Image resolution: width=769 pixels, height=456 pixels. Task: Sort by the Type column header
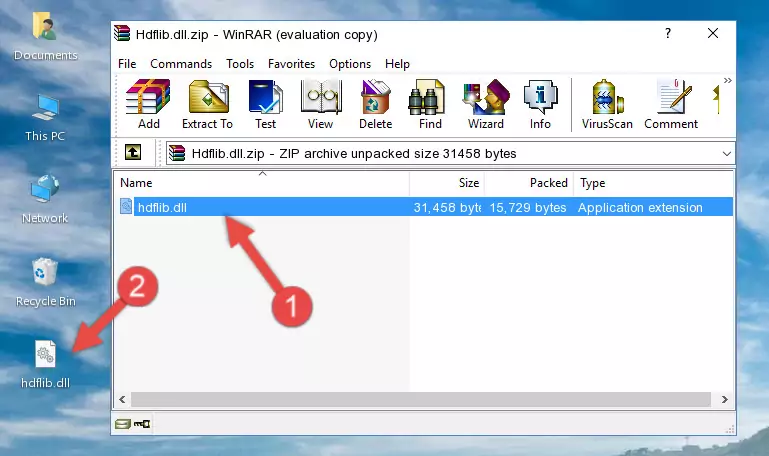[653, 183]
